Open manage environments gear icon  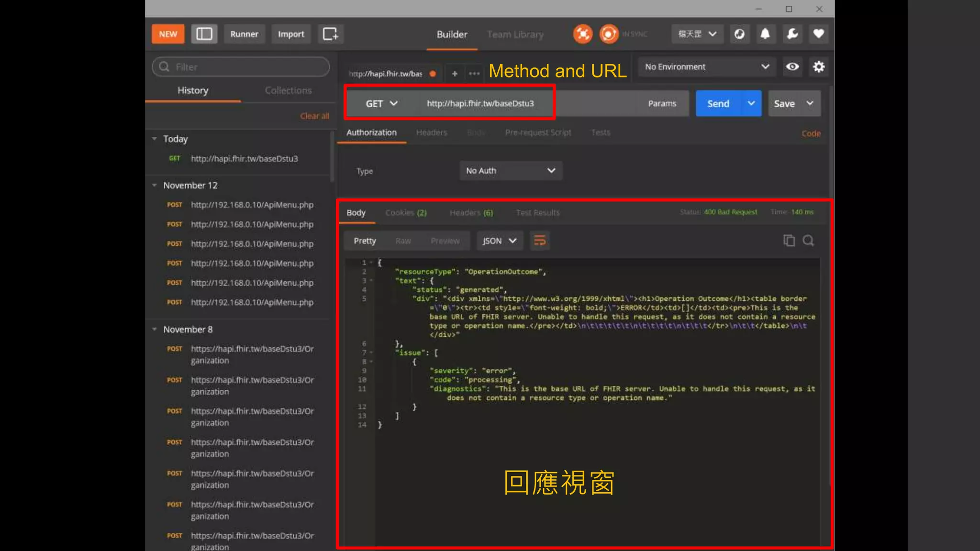tap(819, 66)
